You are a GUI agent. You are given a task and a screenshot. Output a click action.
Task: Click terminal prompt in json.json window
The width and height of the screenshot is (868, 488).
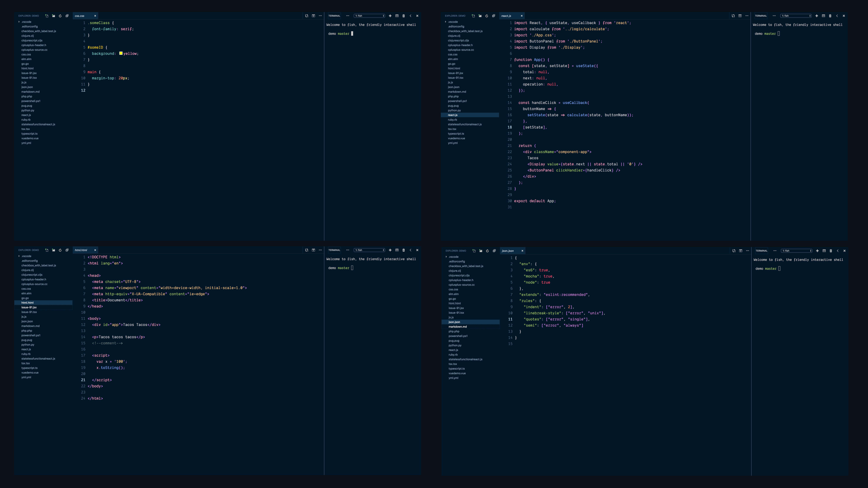[768, 269]
